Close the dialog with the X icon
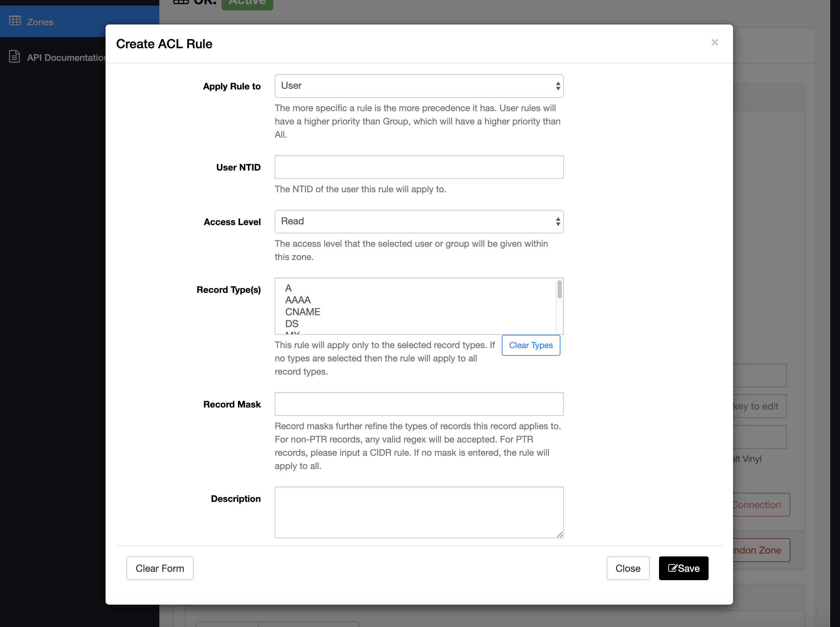The width and height of the screenshot is (840, 627). (x=715, y=43)
